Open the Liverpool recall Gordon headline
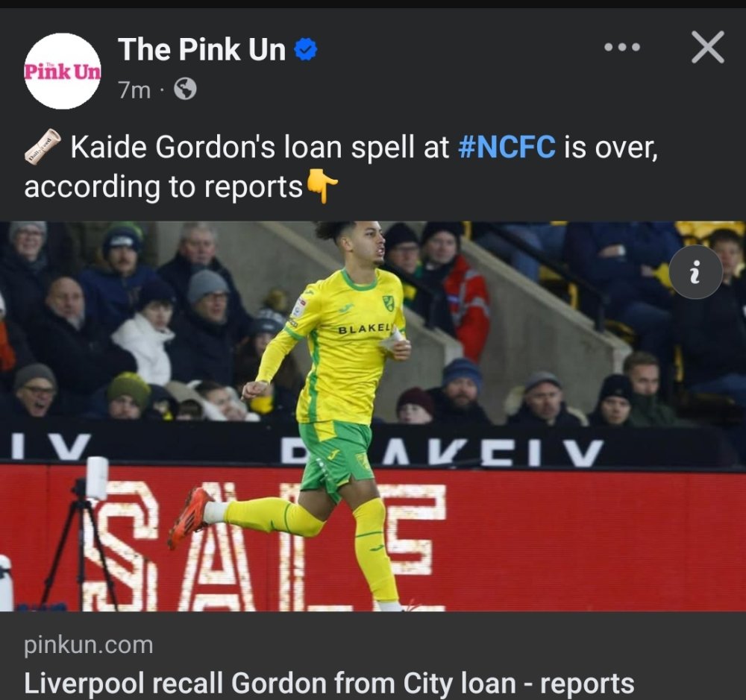The height and width of the screenshot is (700, 746). click(x=329, y=684)
